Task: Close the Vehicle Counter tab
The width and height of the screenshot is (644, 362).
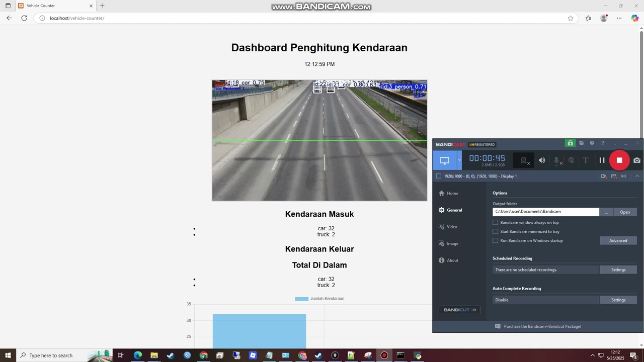Action: coord(91,6)
